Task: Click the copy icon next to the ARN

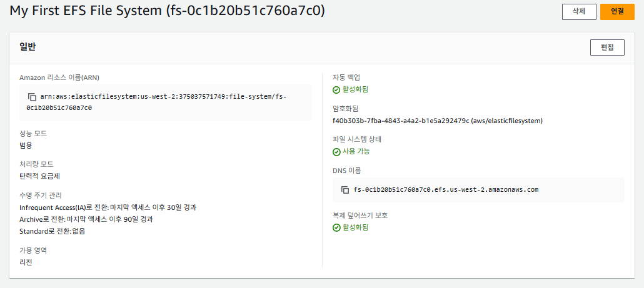Action: (32, 97)
